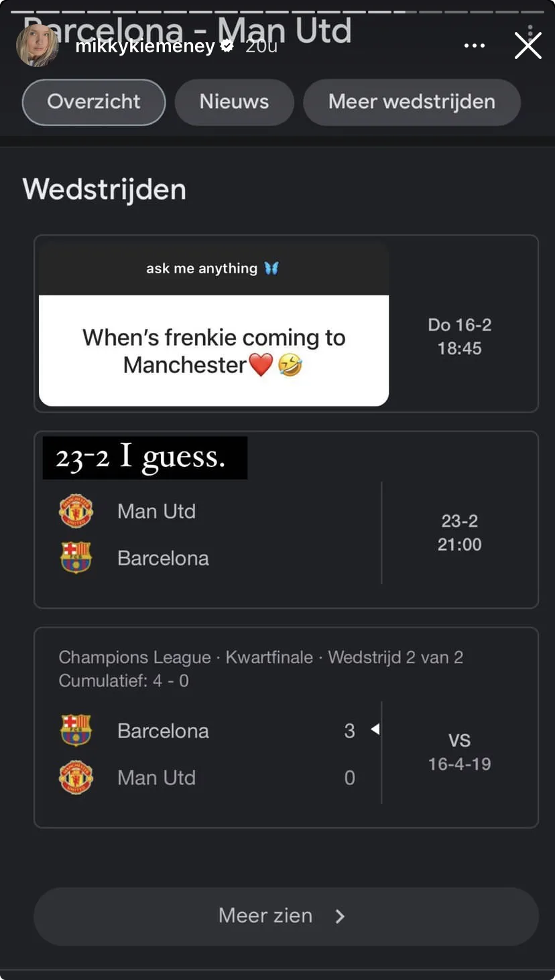Tap the winner arrow beside score 3
Screen dimensions: 555x980
coord(375,729)
